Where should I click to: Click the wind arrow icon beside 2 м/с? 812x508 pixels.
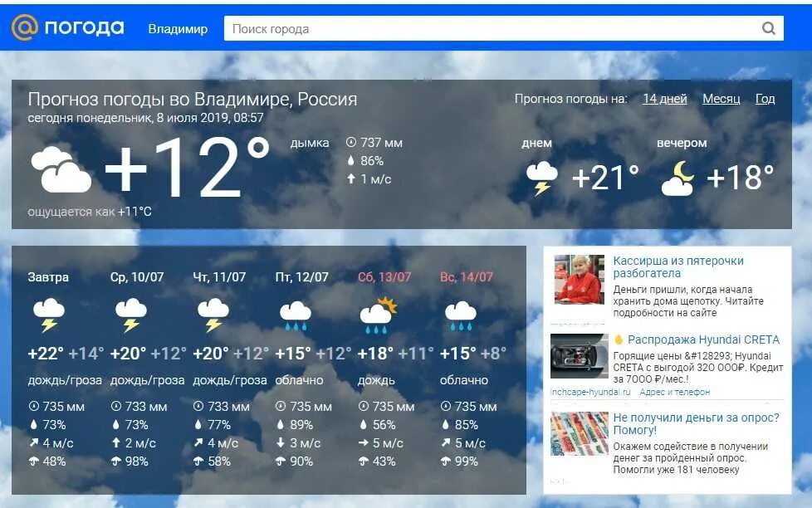[116, 442]
